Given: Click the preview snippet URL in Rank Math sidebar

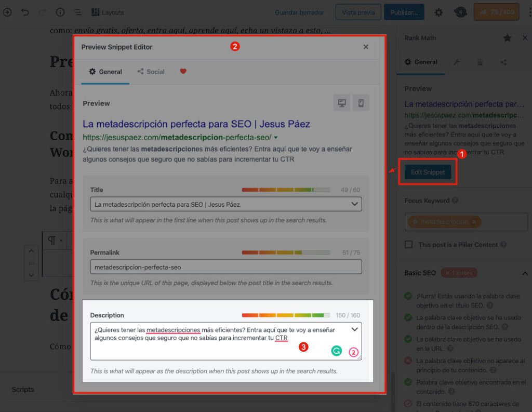Looking at the screenshot, I should 464,115.
